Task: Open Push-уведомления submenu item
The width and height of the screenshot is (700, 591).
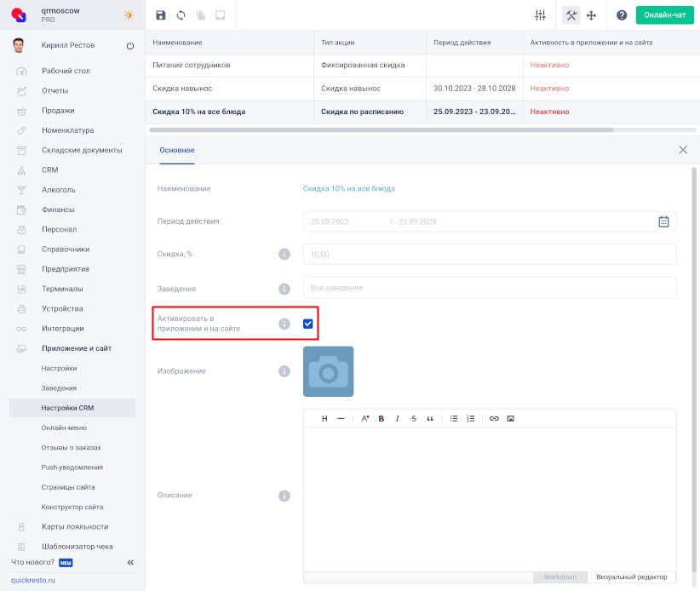Action: (x=72, y=468)
